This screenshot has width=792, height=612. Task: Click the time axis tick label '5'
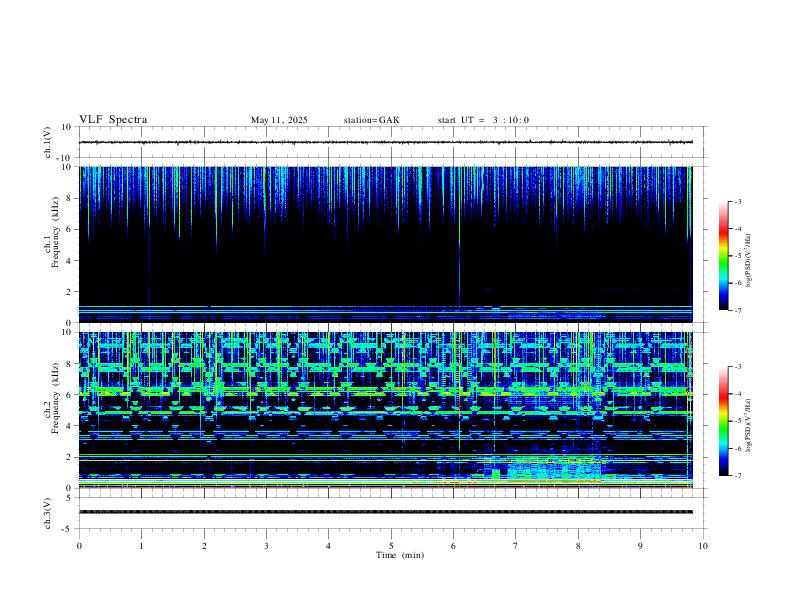pyautogui.click(x=391, y=546)
